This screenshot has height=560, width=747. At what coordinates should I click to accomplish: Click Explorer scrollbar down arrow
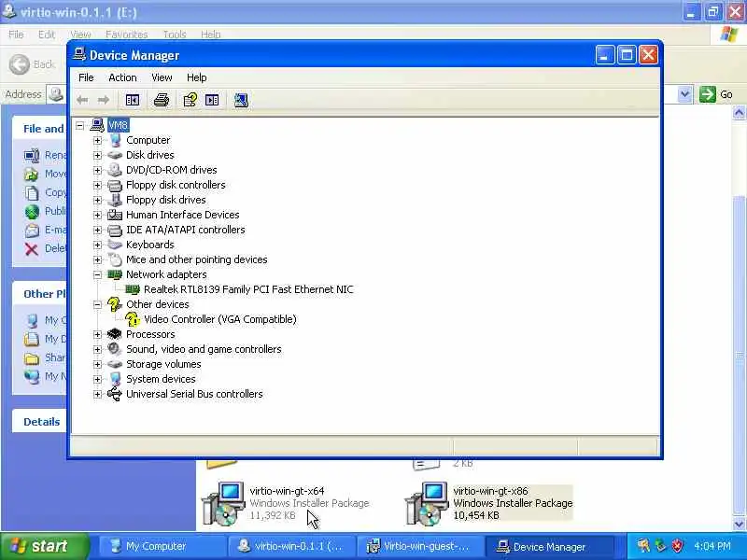(x=739, y=525)
